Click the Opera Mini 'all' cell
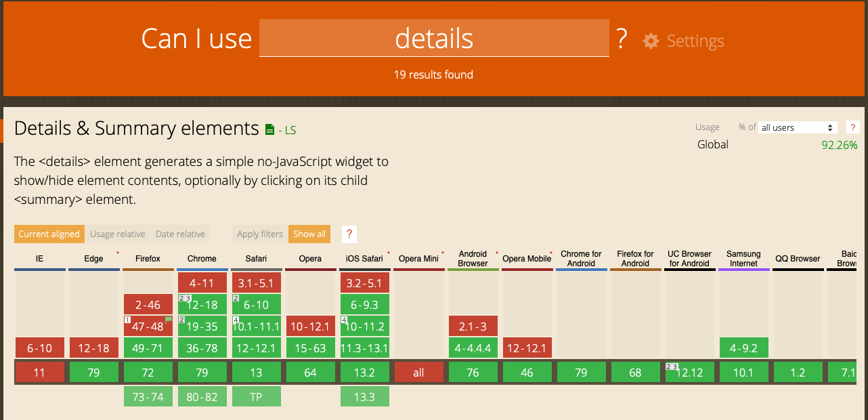 coord(419,373)
